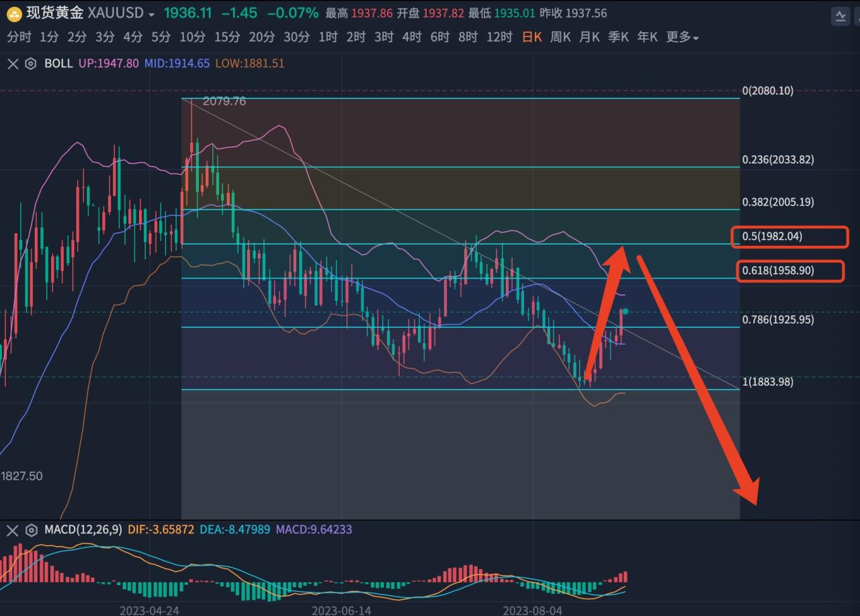860x616 pixels.
Task: Click the DEA:-8.47989 value
Action: [235, 530]
